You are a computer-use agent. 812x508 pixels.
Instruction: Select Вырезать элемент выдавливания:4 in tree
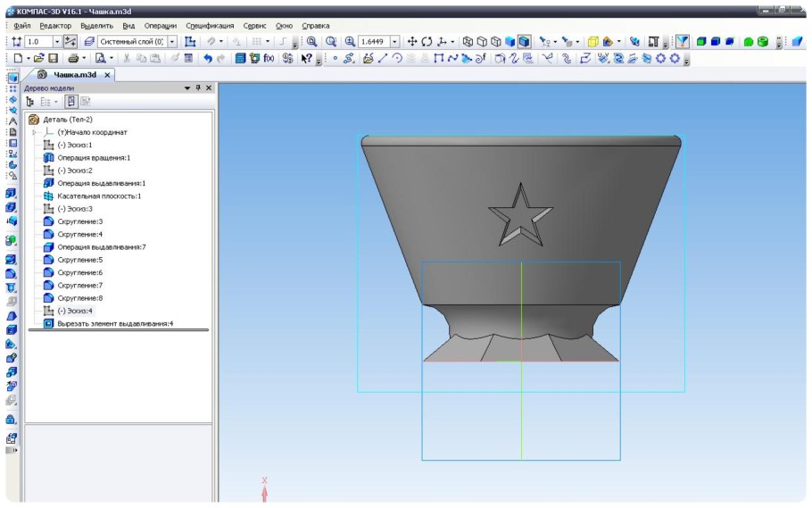pyautogui.click(x=115, y=323)
